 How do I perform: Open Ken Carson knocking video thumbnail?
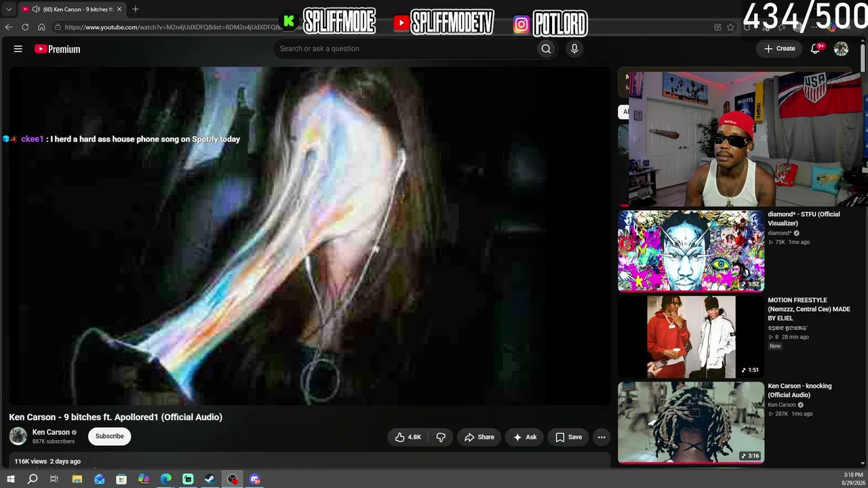click(691, 423)
